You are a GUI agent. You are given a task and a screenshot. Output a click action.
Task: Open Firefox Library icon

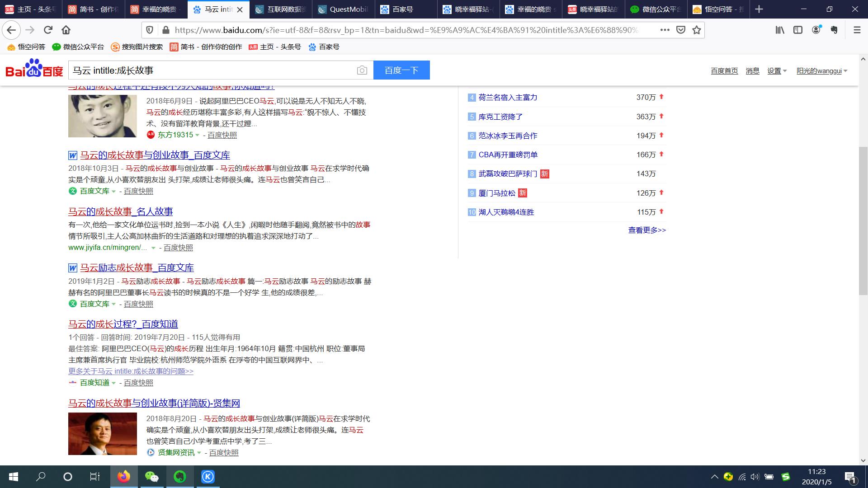[780, 30]
